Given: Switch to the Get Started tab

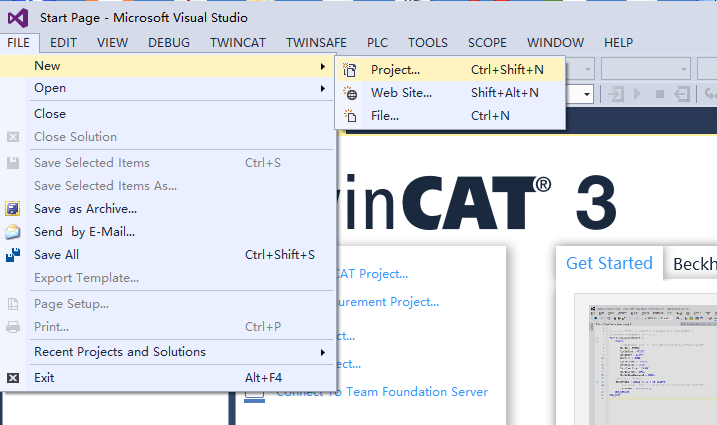Looking at the screenshot, I should coord(609,264).
